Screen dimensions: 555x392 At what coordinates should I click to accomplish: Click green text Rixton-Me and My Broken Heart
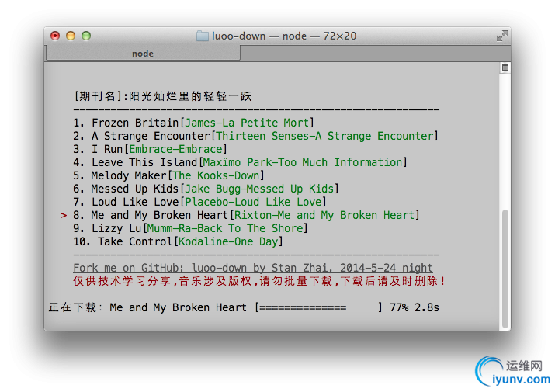pos(324,215)
